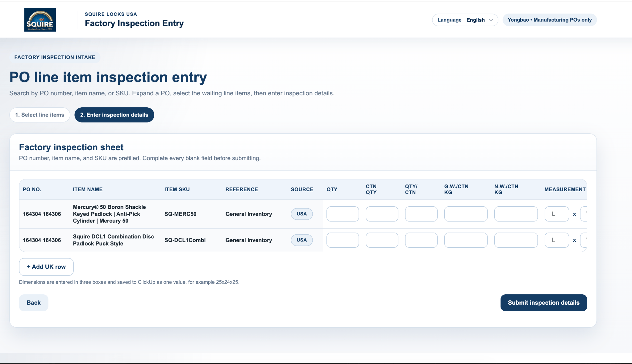Open the Language English dropdown

[465, 20]
